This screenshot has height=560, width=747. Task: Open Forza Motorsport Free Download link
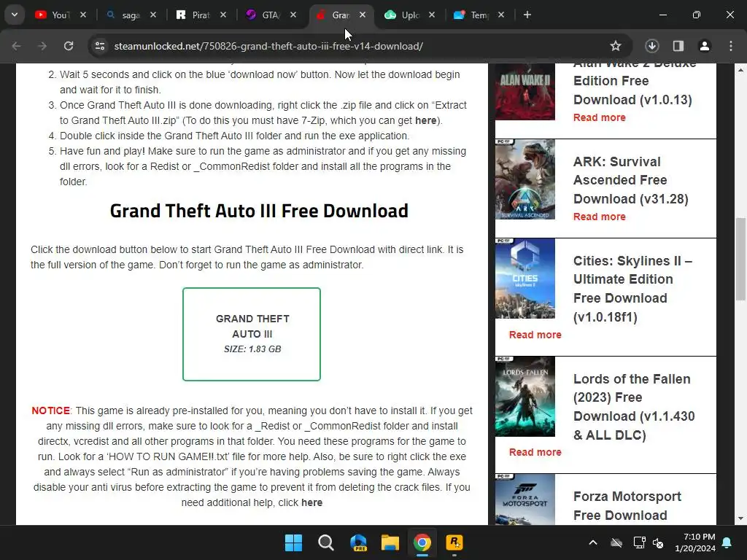627,506
